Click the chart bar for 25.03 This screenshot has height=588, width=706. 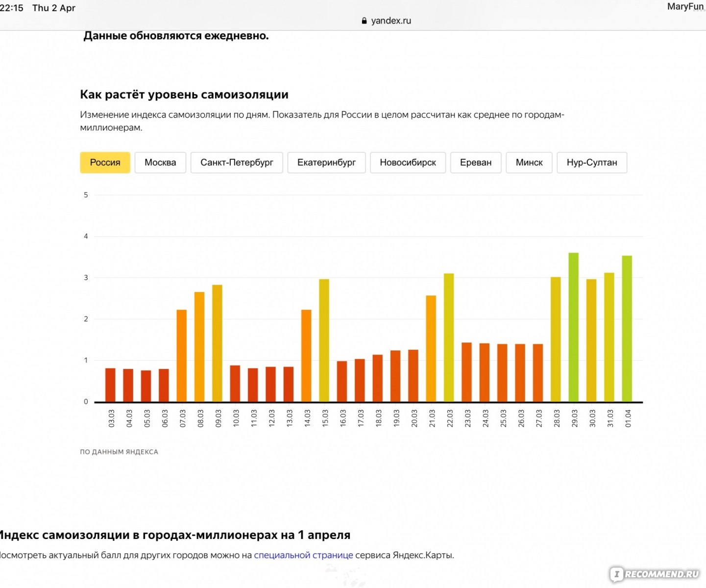coord(502,373)
